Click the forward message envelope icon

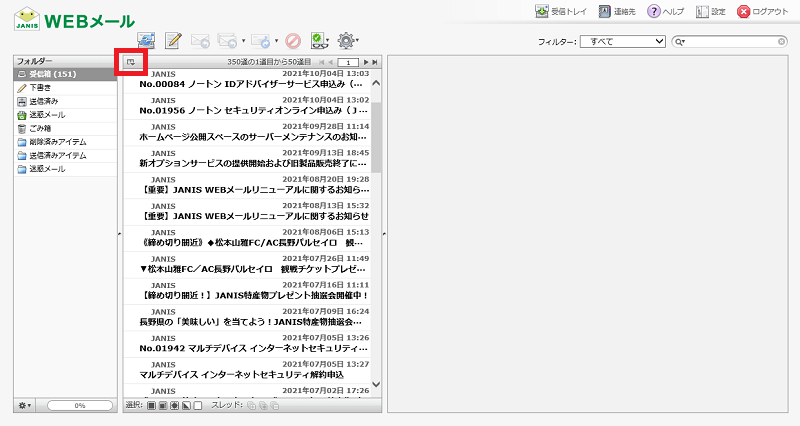pyautogui.click(x=260, y=40)
